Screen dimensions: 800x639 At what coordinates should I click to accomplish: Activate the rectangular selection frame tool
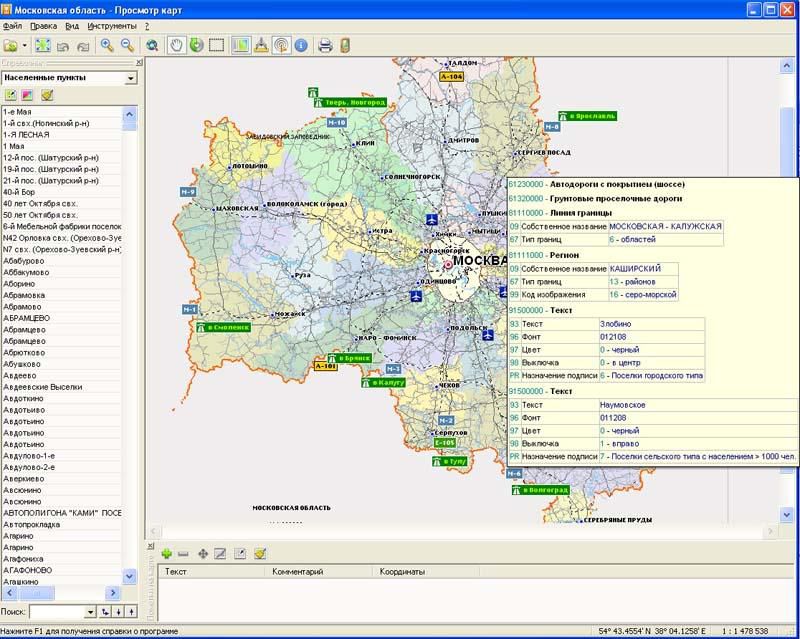pos(216,45)
